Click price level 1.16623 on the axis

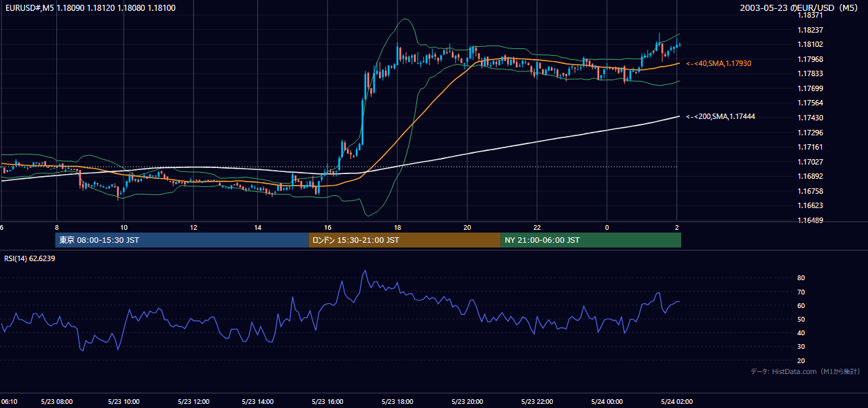[x=811, y=205]
